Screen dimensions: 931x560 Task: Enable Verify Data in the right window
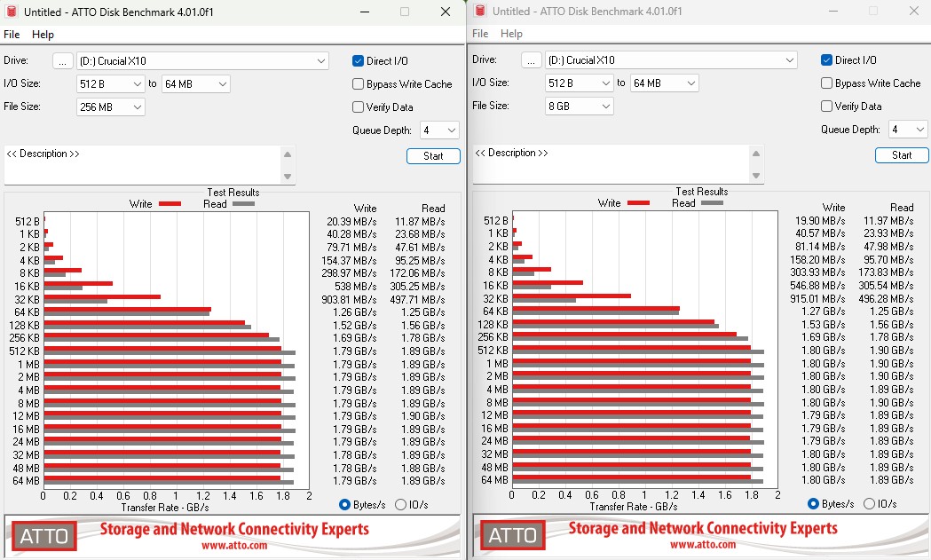[826, 106]
